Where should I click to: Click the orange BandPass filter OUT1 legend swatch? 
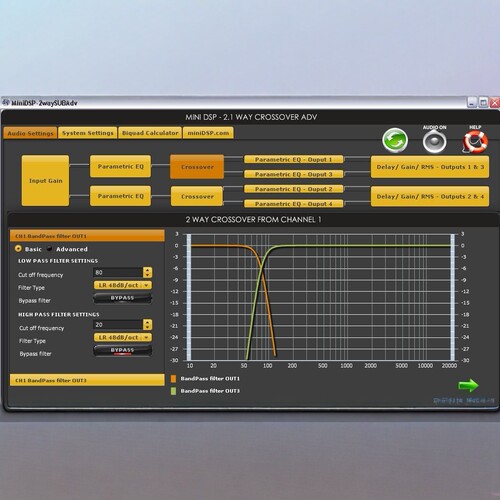pyautogui.click(x=173, y=379)
